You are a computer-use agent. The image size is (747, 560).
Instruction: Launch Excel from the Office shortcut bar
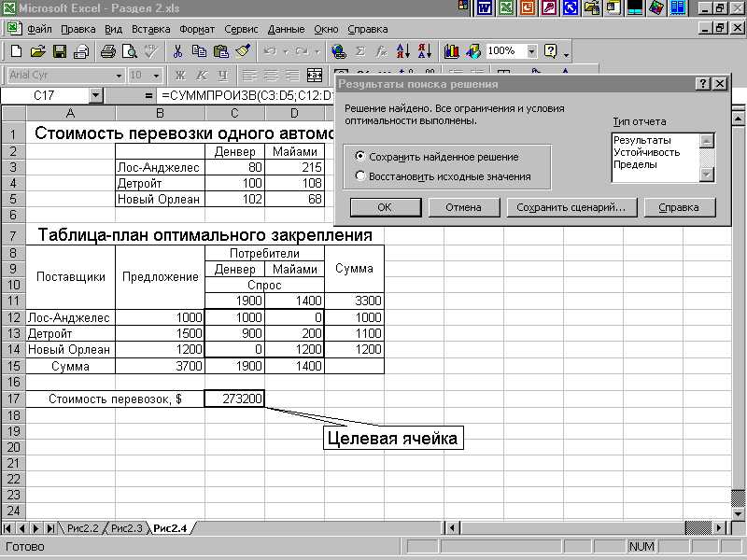click(x=506, y=7)
